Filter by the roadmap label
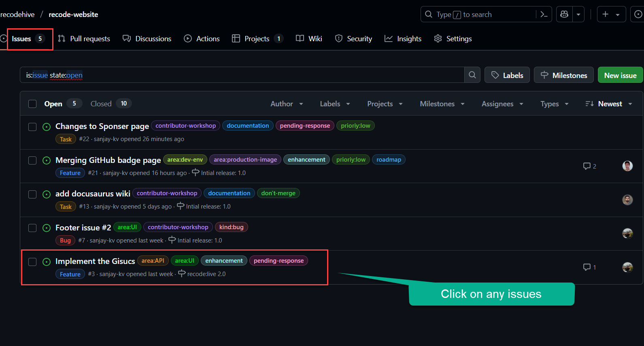Screen dimensions: 644x346 click(389, 160)
